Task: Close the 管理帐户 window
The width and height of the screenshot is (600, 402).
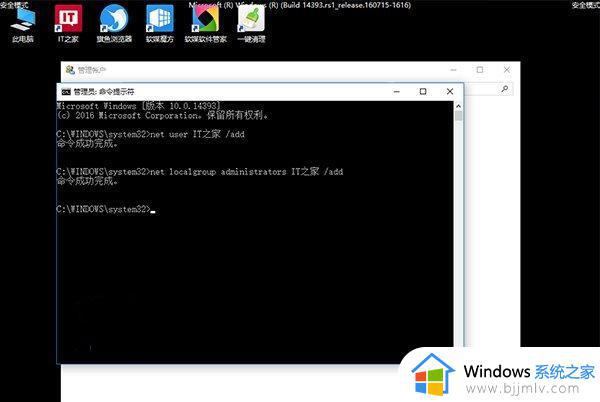Action: 507,70
